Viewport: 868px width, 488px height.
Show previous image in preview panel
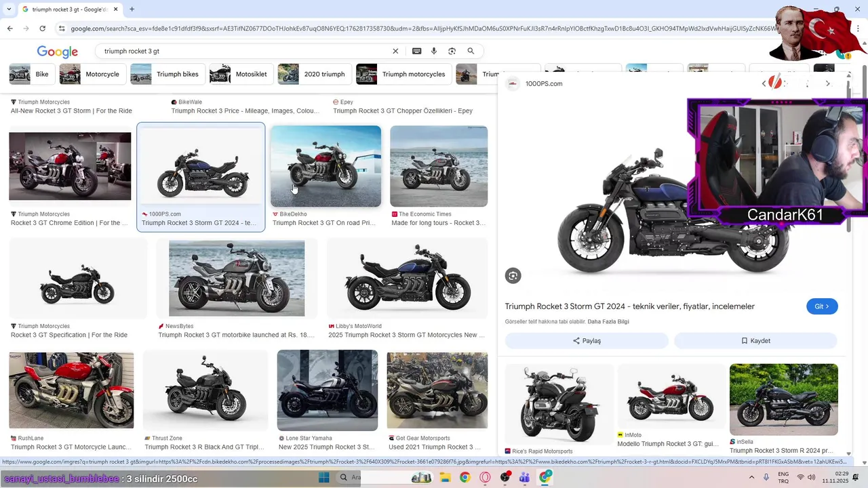pos(764,83)
